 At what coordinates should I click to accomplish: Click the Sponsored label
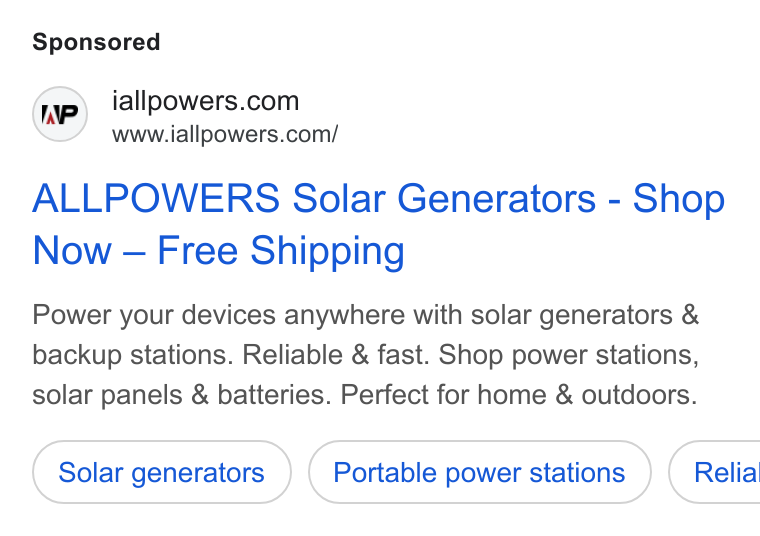point(96,42)
